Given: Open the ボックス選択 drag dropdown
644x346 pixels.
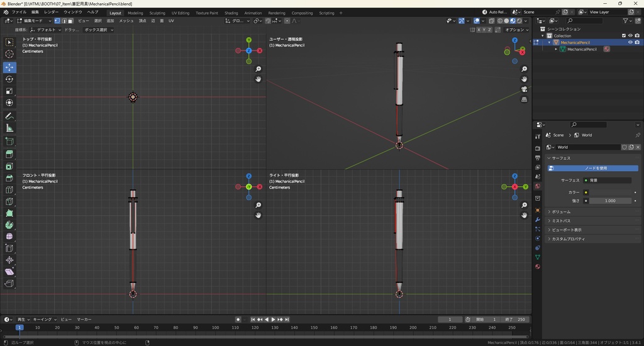Looking at the screenshot, I should [99, 30].
